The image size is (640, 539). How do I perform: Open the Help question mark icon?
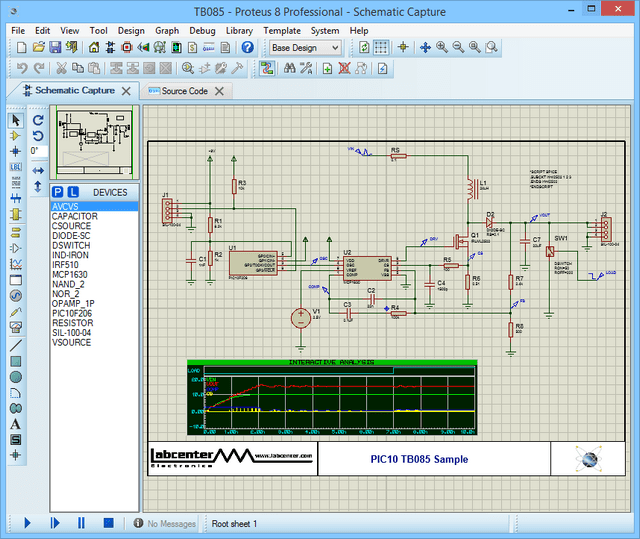[x=247, y=47]
